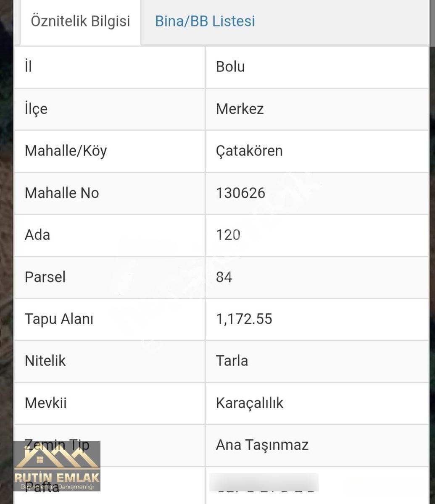Click the Parsel value 84
This screenshot has height=504, width=435.
pos(224,277)
